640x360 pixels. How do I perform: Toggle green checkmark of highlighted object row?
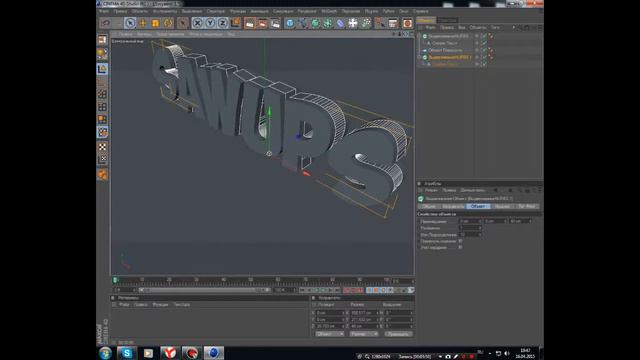(x=484, y=57)
